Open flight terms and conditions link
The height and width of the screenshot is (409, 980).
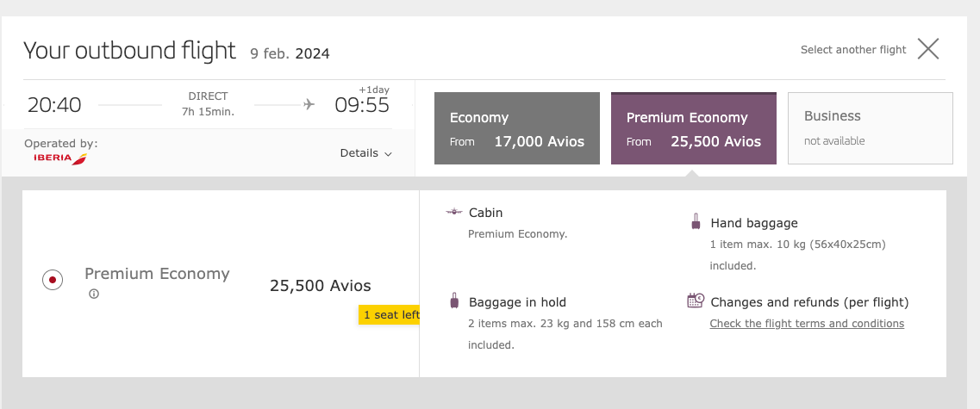807,324
